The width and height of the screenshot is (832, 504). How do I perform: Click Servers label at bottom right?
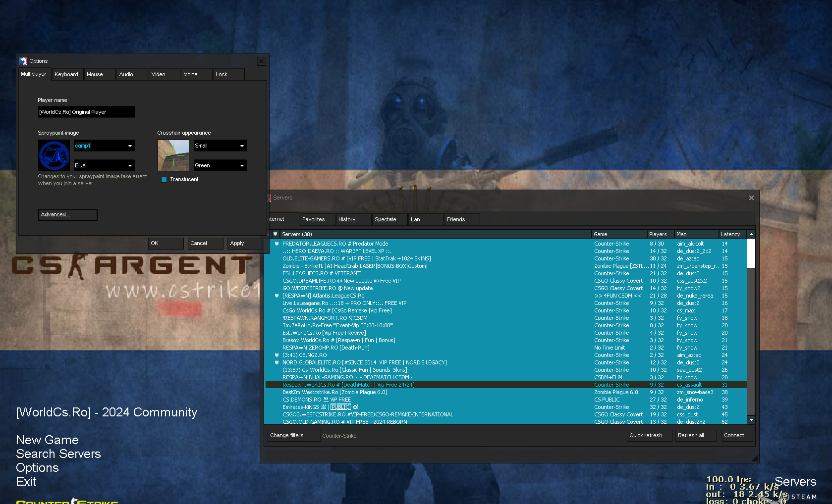tap(795, 482)
